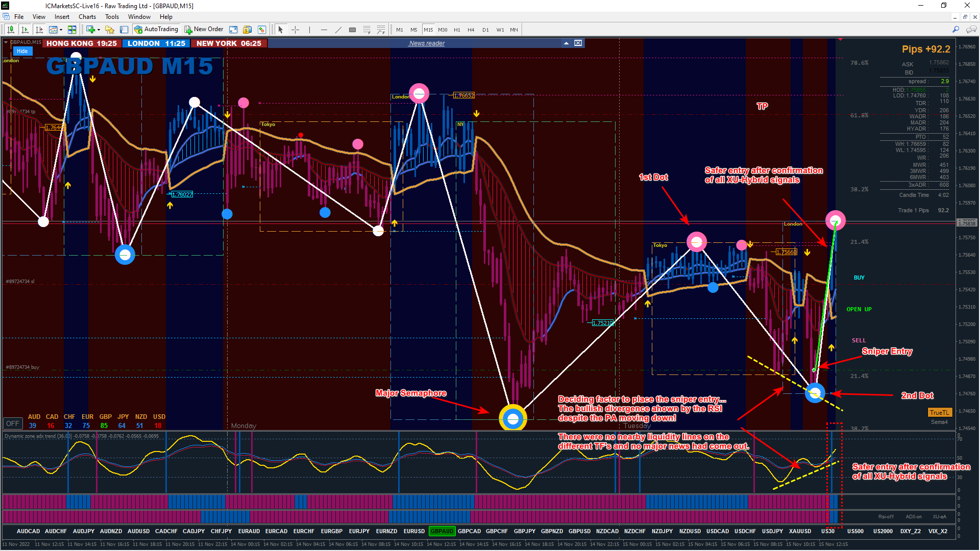Select the trendline drawing tool
Image resolution: width=980 pixels, height=551 pixels.
[x=338, y=30]
